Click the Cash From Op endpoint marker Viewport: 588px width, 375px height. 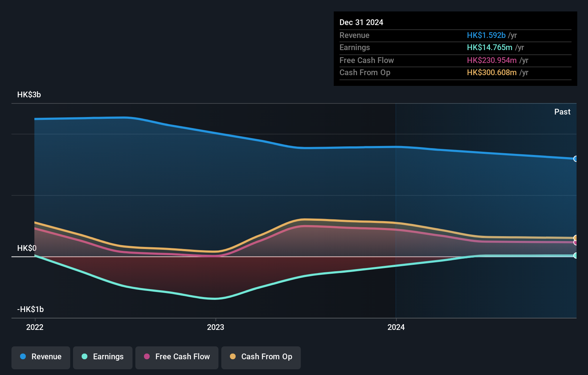pos(575,237)
